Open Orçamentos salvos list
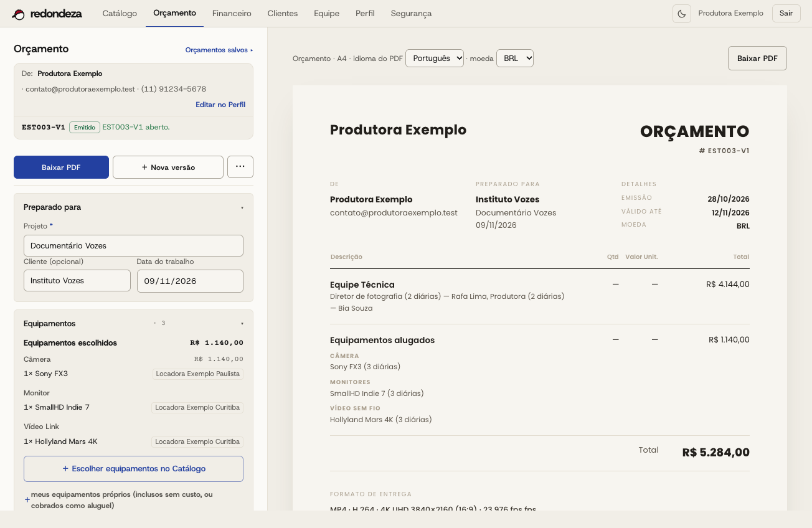Screen dimensions: 812x528 pyautogui.click(x=219, y=50)
